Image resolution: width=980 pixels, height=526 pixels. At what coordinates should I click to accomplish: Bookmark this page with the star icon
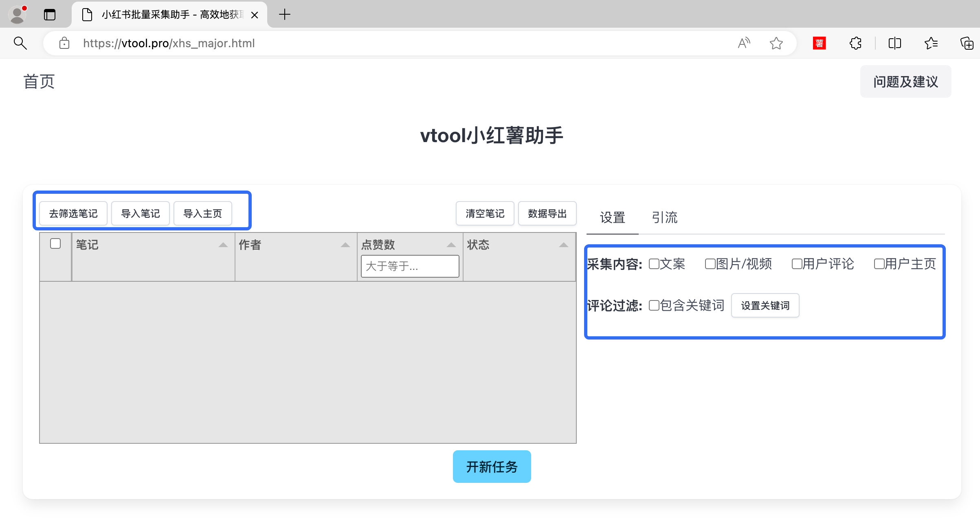[776, 43]
